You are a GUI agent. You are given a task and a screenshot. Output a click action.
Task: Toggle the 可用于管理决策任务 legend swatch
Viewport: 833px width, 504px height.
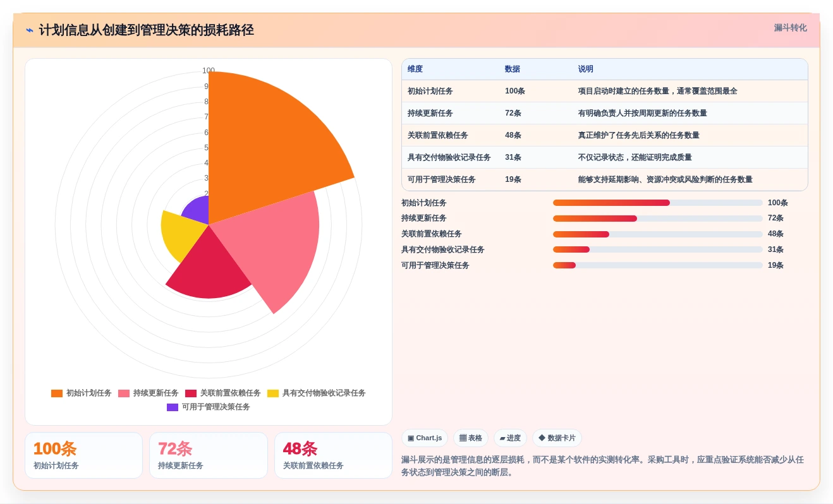(173, 407)
